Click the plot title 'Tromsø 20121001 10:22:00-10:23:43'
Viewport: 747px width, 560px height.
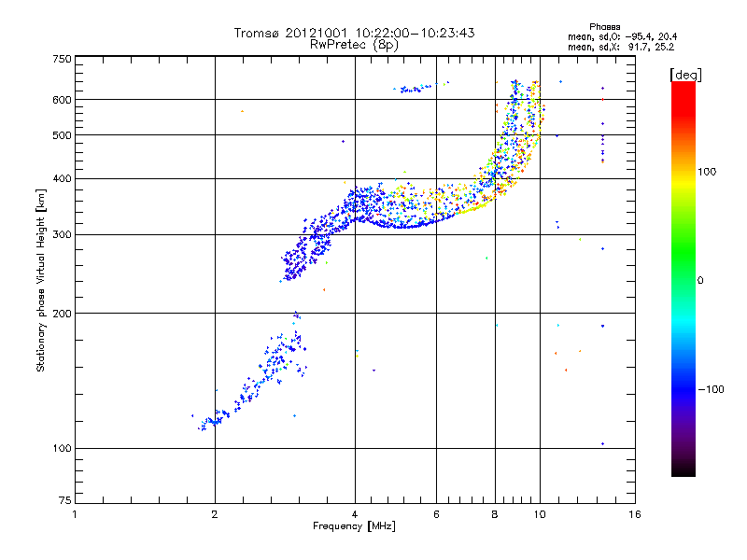(354, 33)
